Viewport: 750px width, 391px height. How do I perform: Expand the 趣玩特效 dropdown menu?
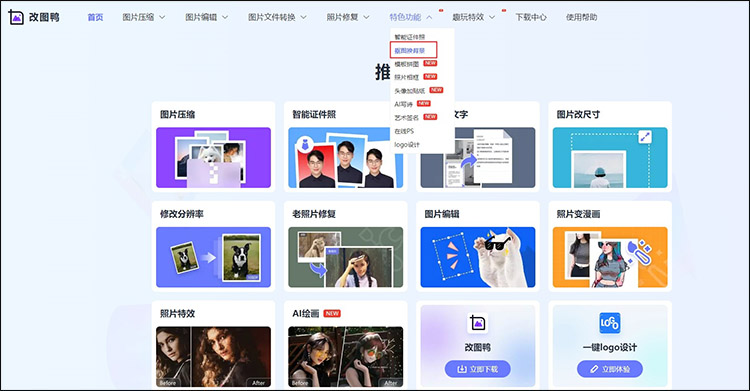474,17
